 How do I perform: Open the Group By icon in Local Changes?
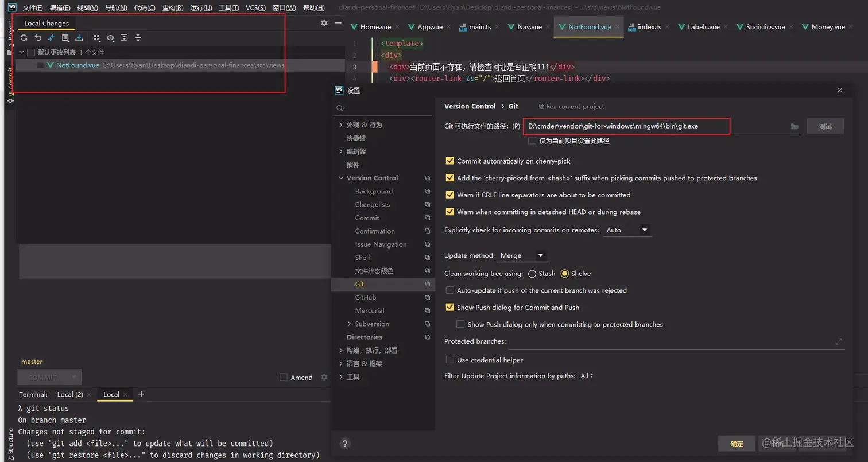click(x=96, y=38)
